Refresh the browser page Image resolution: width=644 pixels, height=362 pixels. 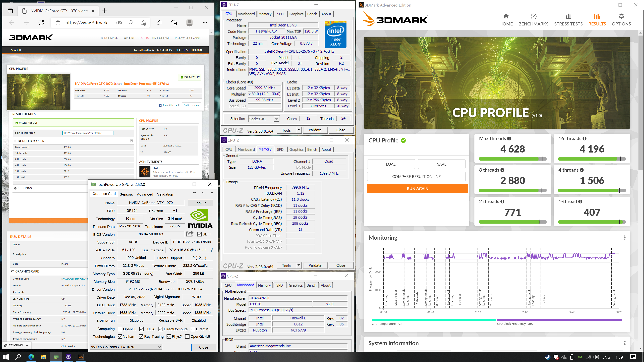pyautogui.click(x=41, y=23)
